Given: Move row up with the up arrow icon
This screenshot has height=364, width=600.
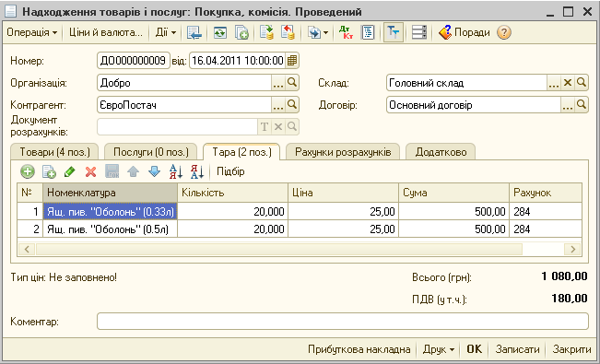Looking at the screenshot, I should [x=133, y=171].
